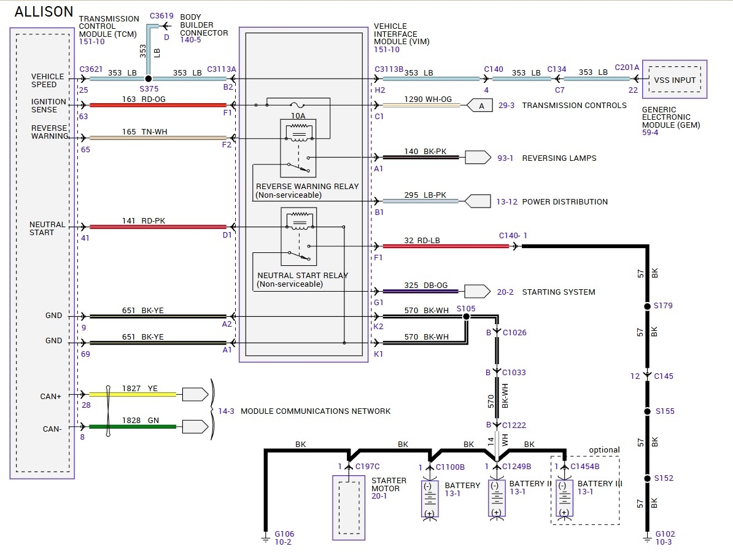733x560 pixels.
Task: Select the 32 RD-LB wire label
Action: [422, 240]
